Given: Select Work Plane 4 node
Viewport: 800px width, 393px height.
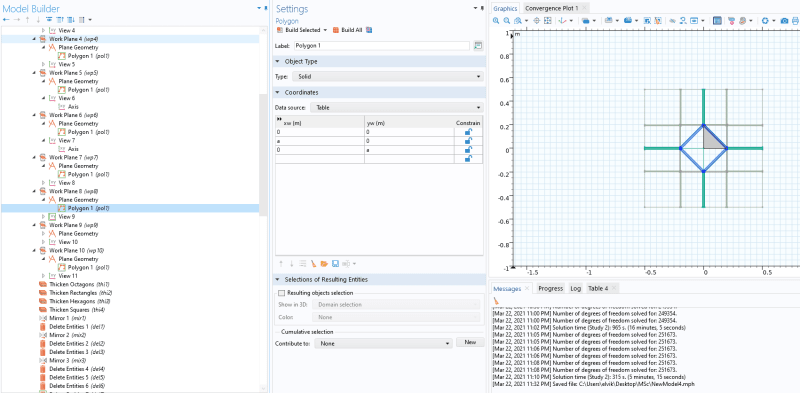Looking at the screenshot, I should pos(73,39).
